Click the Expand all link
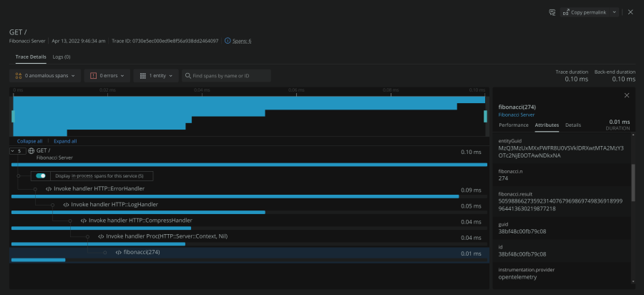This screenshot has width=644, height=295. tap(65, 141)
